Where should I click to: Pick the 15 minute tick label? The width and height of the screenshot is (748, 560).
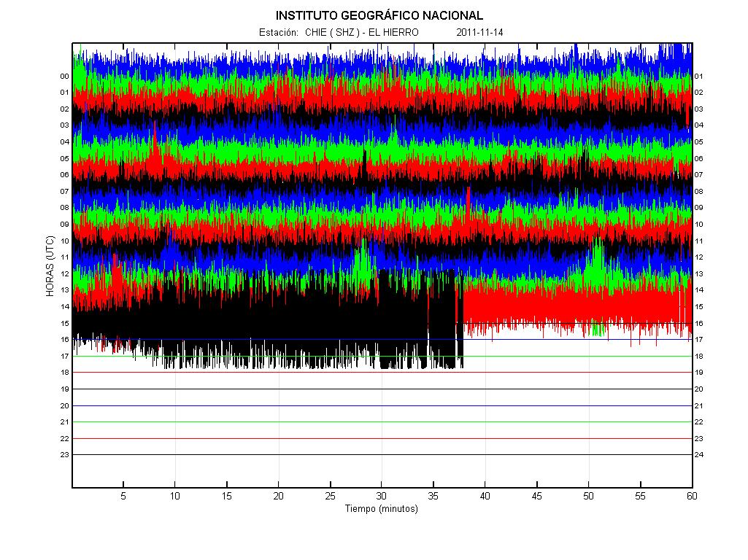click(227, 496)
